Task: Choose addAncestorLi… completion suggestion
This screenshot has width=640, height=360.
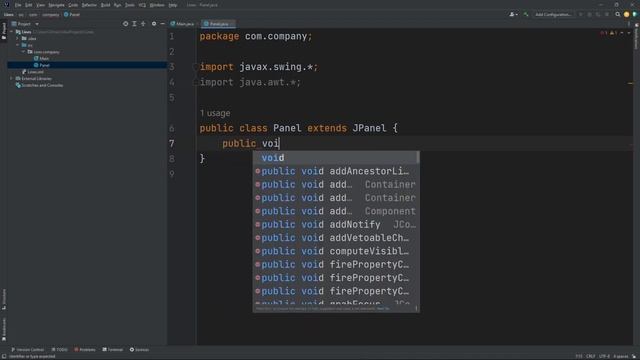Action: 336,171
